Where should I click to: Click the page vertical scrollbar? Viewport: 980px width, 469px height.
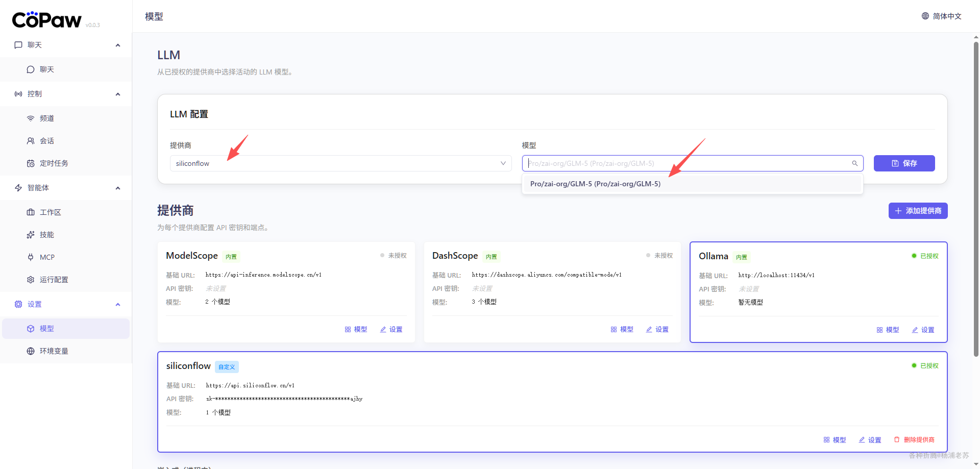click(x=976, y=199)
